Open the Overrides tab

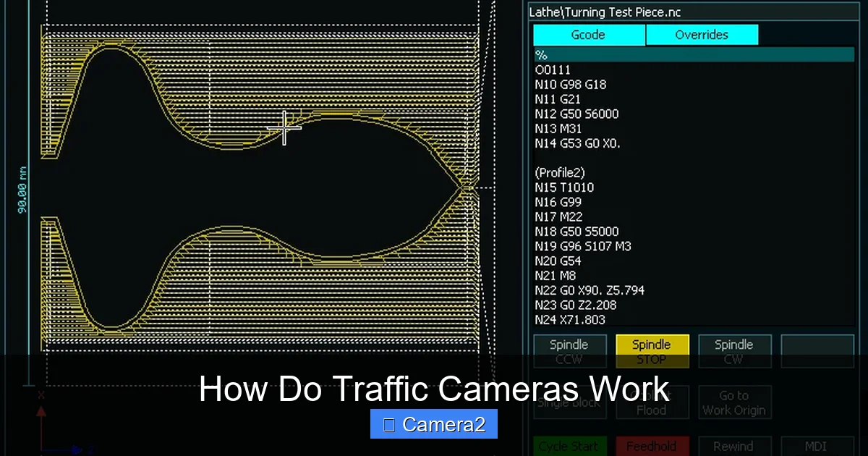[702, 35]
